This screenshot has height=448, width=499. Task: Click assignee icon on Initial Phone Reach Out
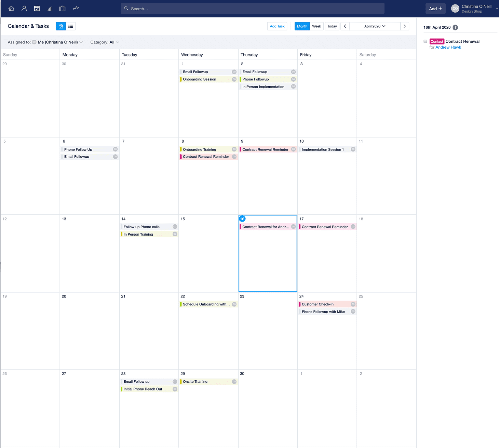click(175, 389)
